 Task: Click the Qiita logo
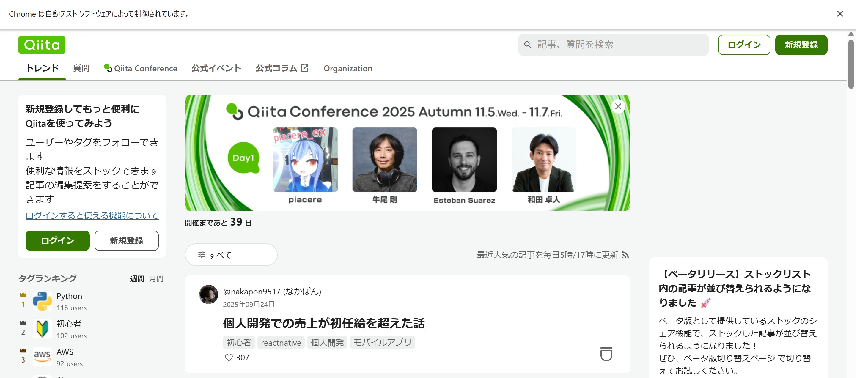click(x=42, y=45)
